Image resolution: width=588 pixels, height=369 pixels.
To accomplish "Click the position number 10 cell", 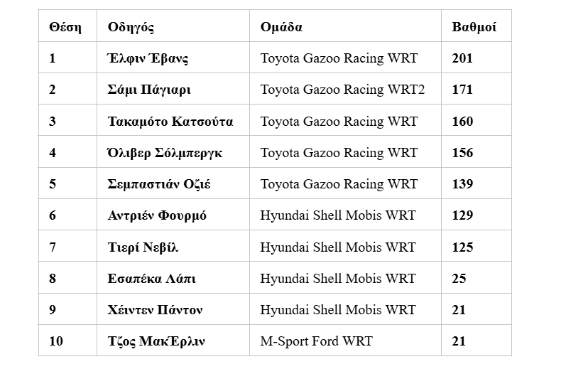I will (x=67, y=341).
